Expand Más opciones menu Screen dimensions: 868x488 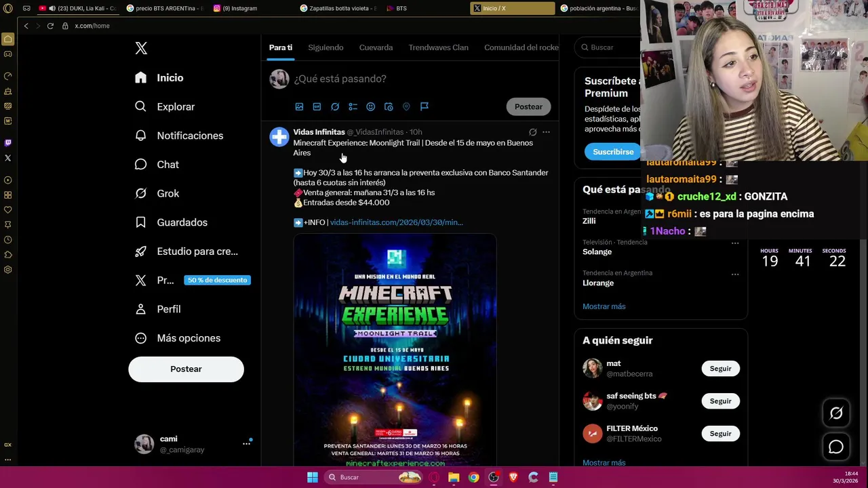[178, 338]
